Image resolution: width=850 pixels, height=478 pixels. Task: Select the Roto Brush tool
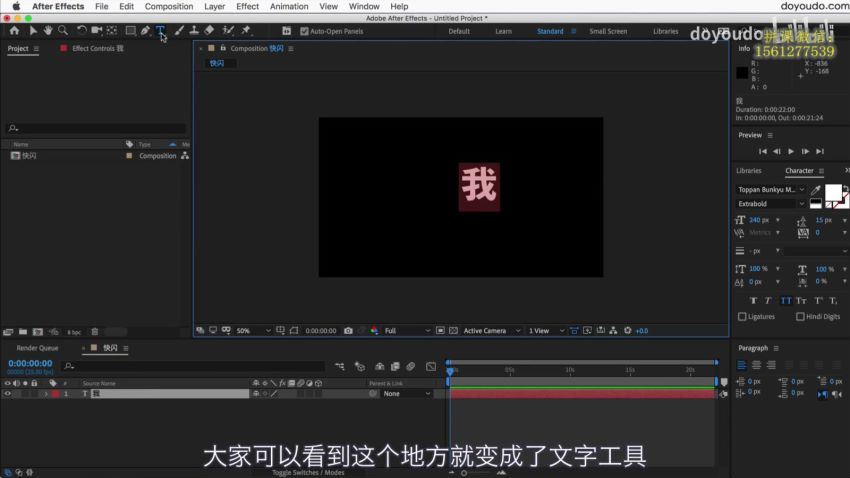[x=228, y=31]
